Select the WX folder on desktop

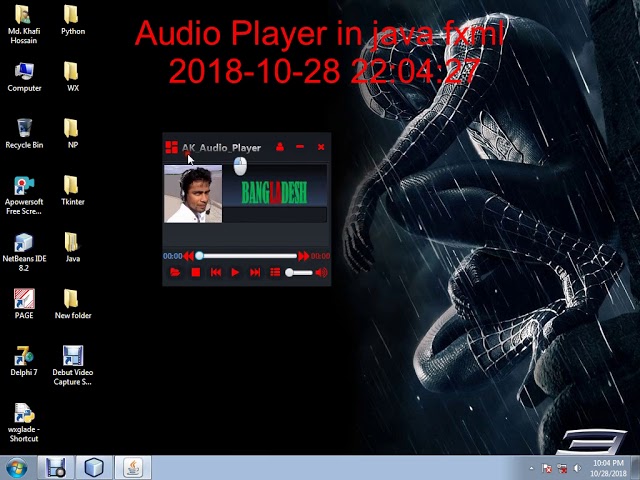tap(73, 78)
